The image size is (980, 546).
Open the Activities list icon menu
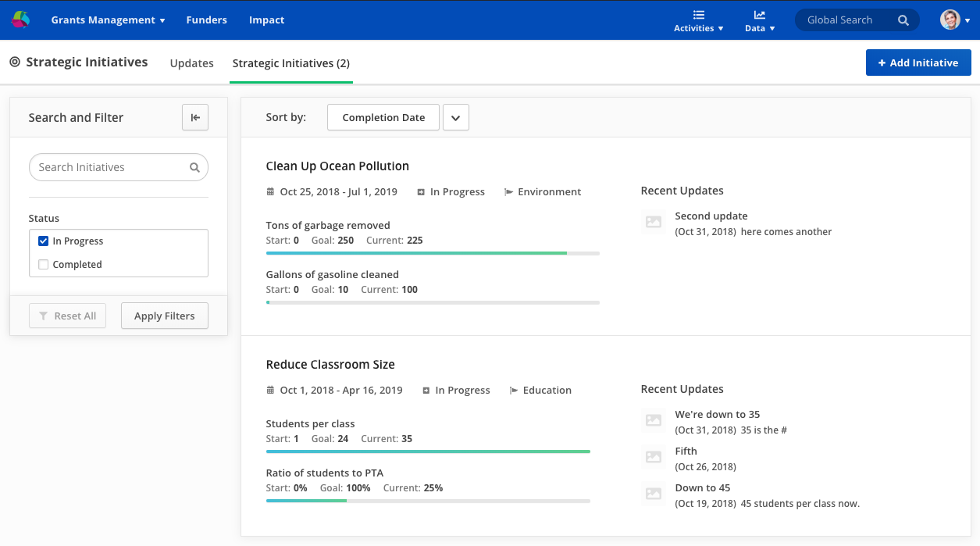tap(699, 14)
